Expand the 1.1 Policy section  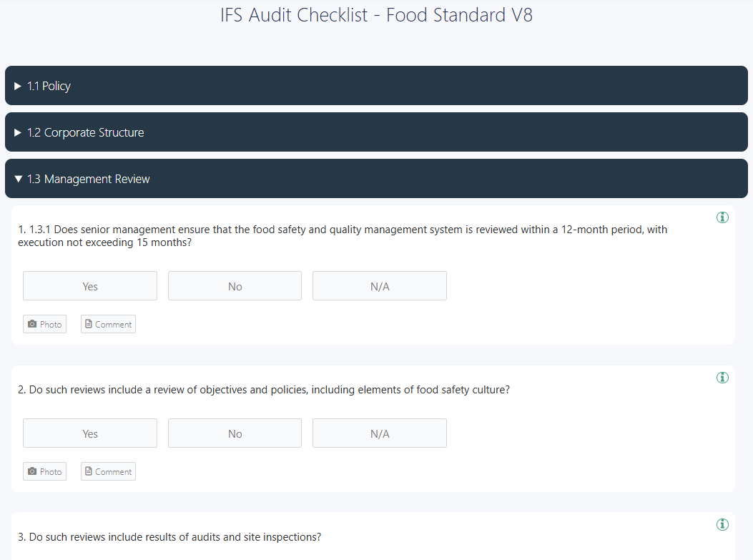(376, 85)
